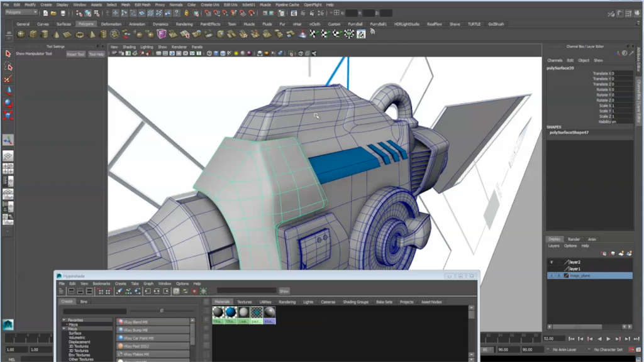Viewport: 644px width, 362px height.
Task: Toggle visibility V of image_plane layer
Action: [x=552, y=276]
